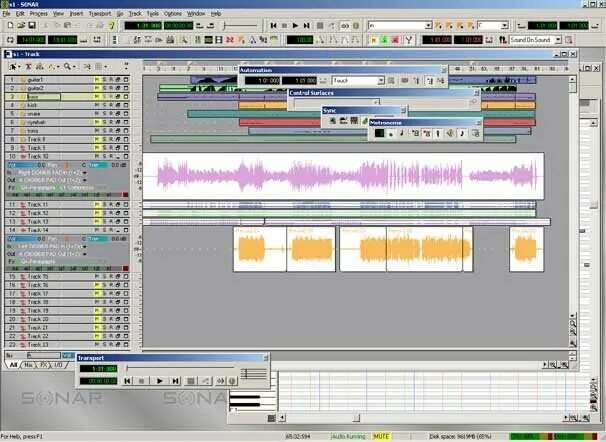The width and height of the screenshot is (606, 442).
Task: Click the yellow R toolbar icon
Action: click(x=373, y=40)
